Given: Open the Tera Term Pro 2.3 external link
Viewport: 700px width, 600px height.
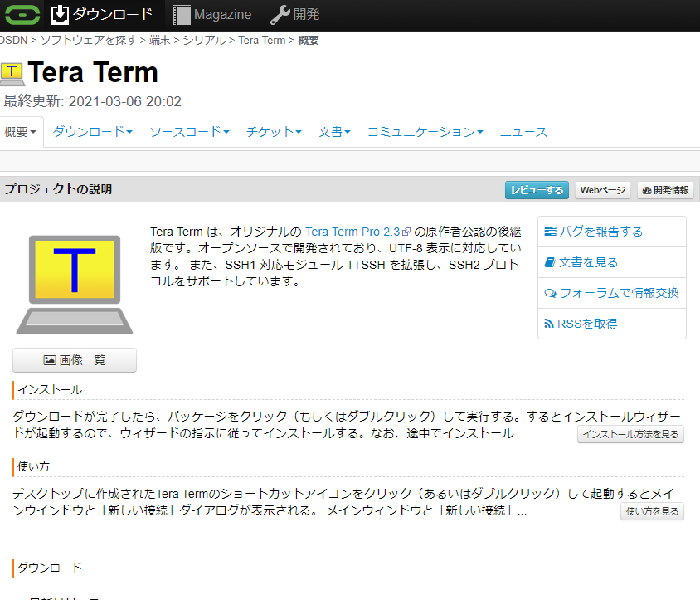Looking at the screenshot, I should coord(357,232).
